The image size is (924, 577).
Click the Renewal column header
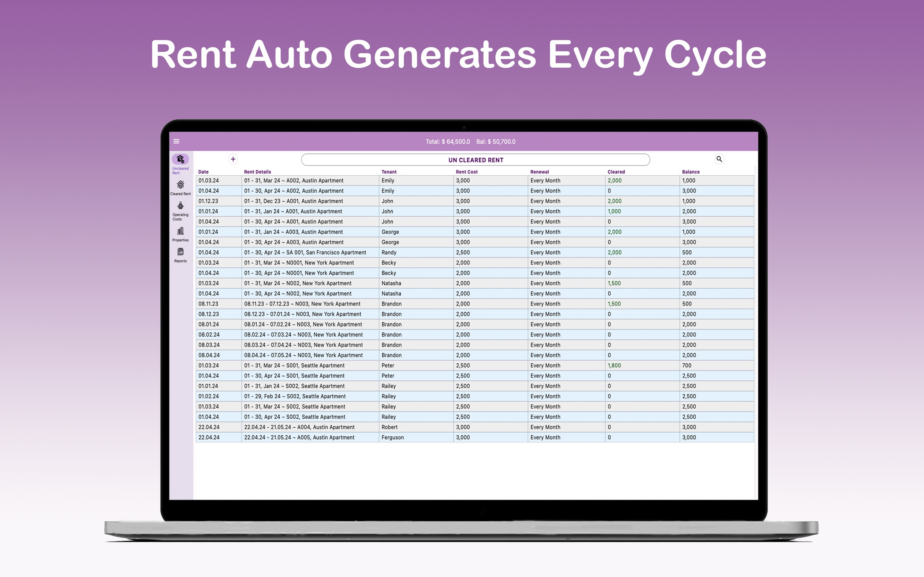[539, 172]
